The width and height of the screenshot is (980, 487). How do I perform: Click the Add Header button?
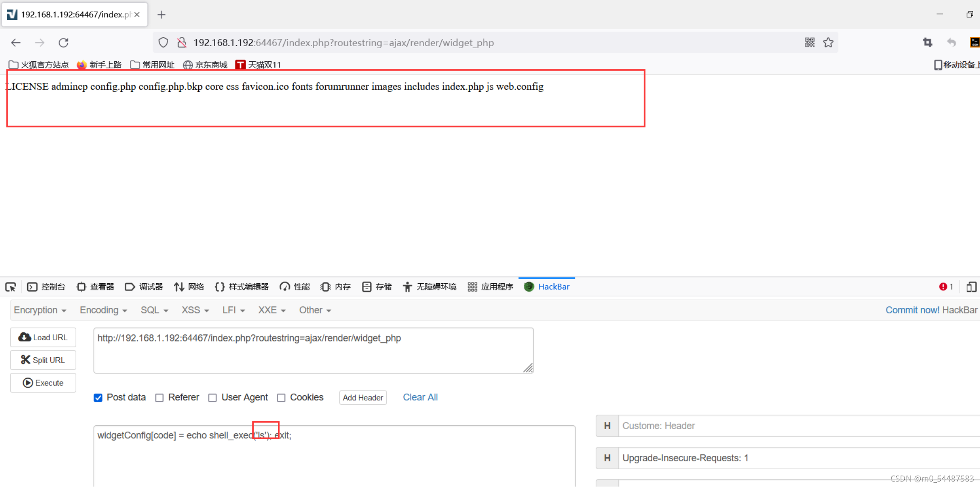pos(363,398)
